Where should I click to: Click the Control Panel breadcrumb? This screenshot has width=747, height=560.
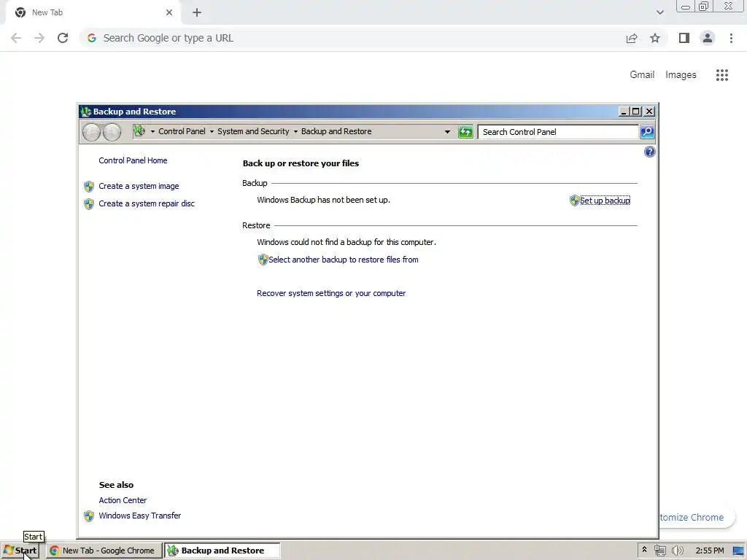[x=182, y=131]
